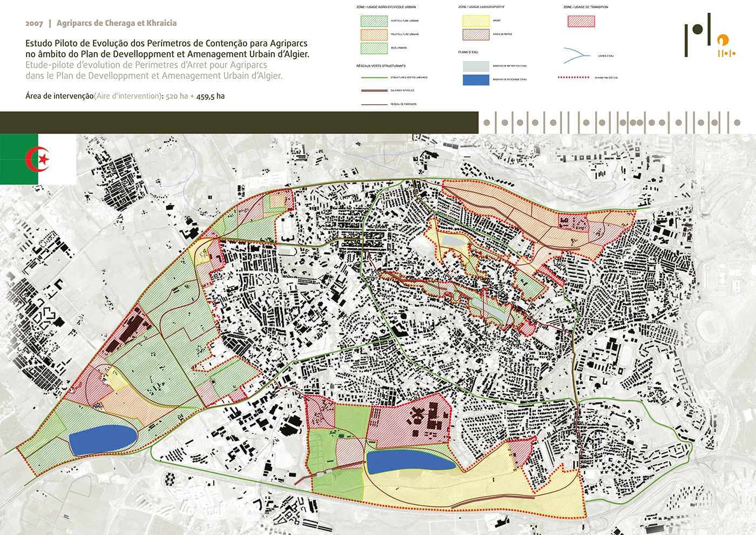Click 'ZONE / USAGE LUDICO-SPORTIF' legend heading
756x535 pixels.
pos(481,7)
